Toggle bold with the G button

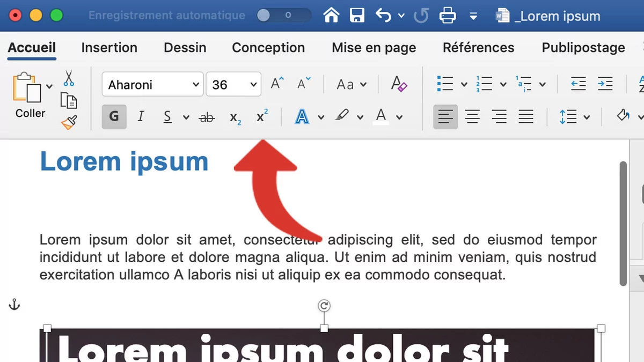pos(114,117)
